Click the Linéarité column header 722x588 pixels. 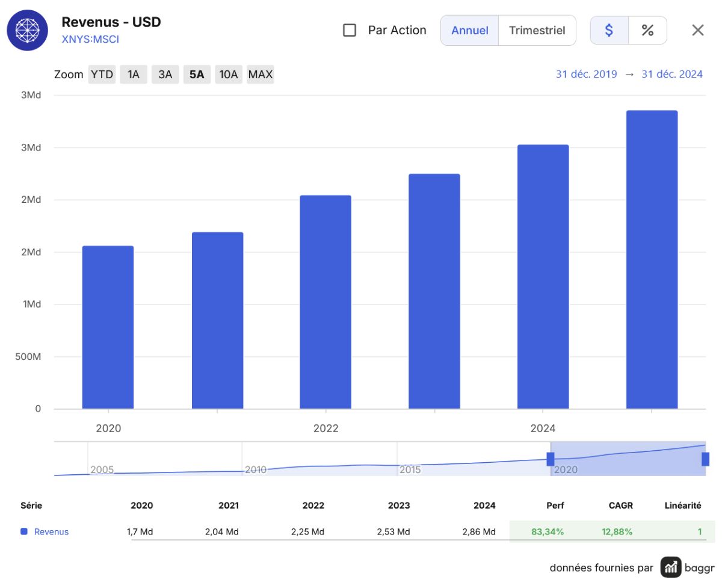pos(683,506)
